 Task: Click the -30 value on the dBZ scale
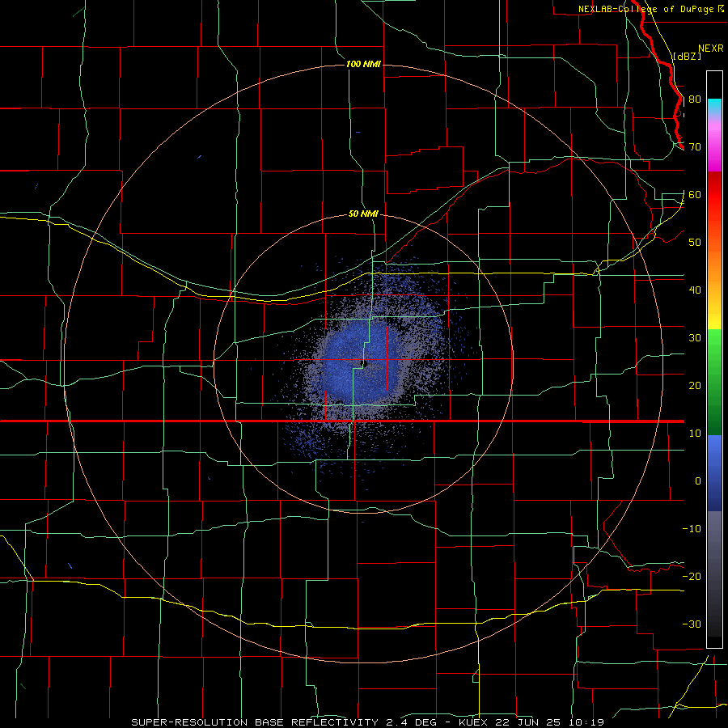(x=692, y=624)
